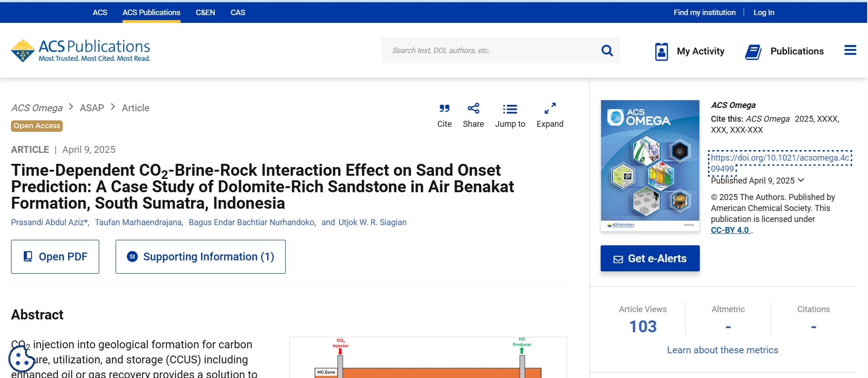Screen dimensions: 868x378
Task: Click the Article breadcrumb text
Action: click(x=136, y=108)
